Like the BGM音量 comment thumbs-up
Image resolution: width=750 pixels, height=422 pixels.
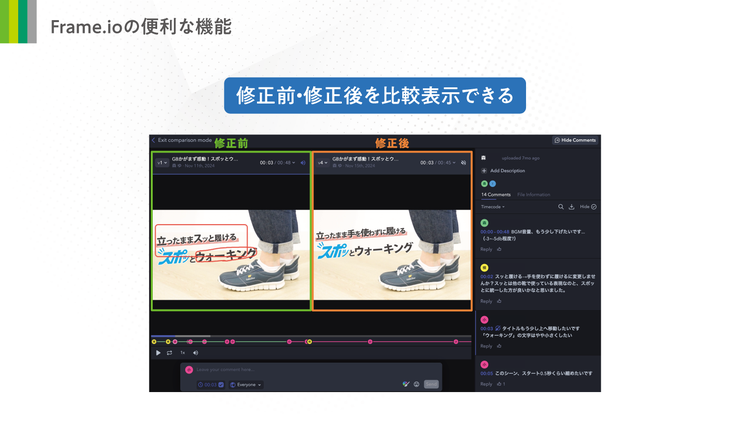click(x=499, y=249)
